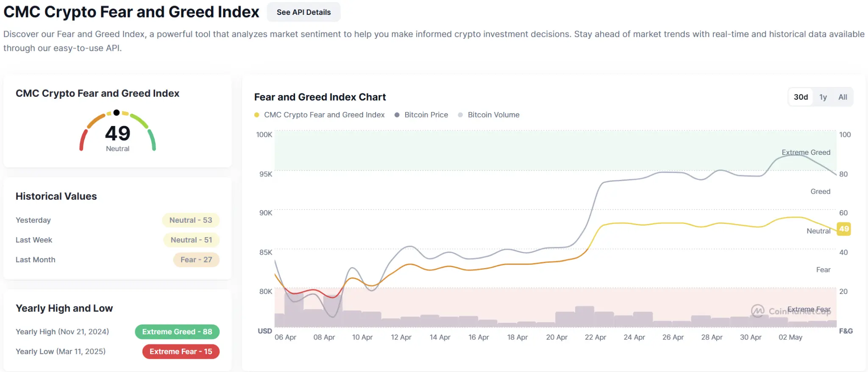The width and height of the screenshot is (868, 372).
Task: Toggle the yellow Fear and Greed Index legend dot
Action: click(x=257, y=115)
